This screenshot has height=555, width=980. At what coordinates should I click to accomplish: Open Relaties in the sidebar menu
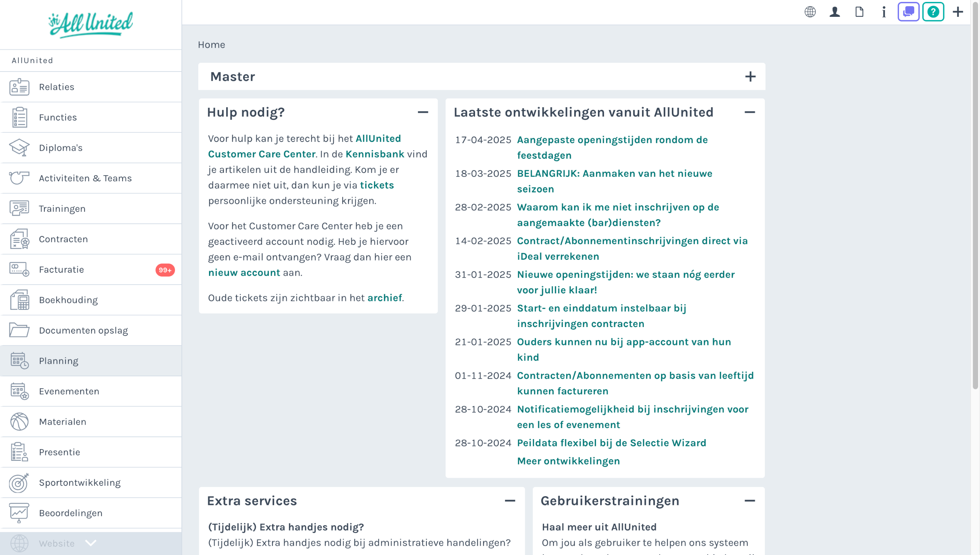coord(91,87)
